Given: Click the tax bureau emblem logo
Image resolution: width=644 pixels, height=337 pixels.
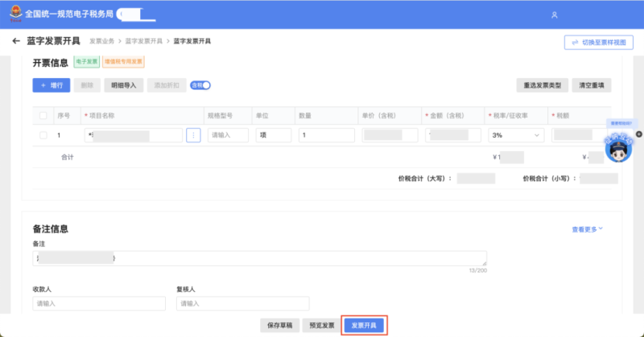Looking at the screenshot, I should click(14, 14).
